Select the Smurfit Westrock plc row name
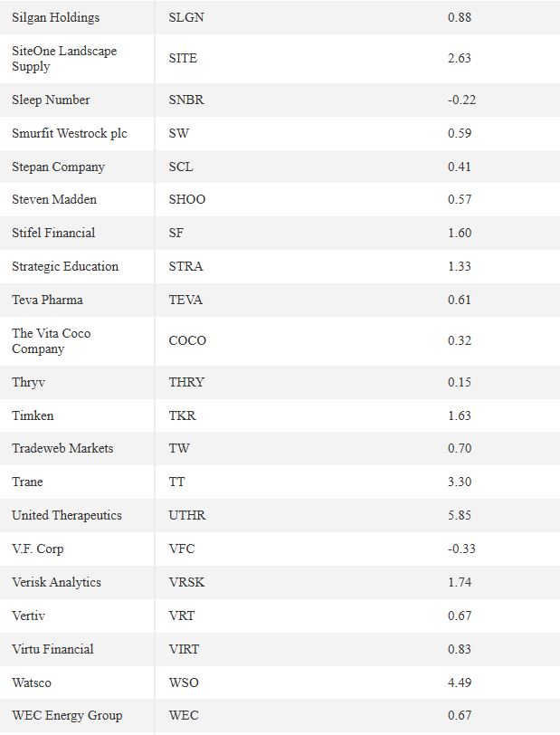Screen dimensions: 560x735 [x=70, y=134]
